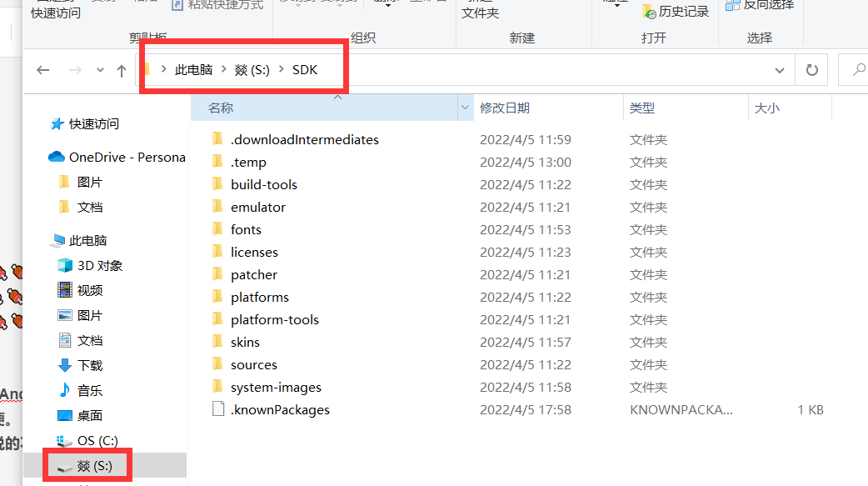Screen dimensions: 868x486
Task: Navigate up one level using the up-arrow icon
Action: coord(122,70)
